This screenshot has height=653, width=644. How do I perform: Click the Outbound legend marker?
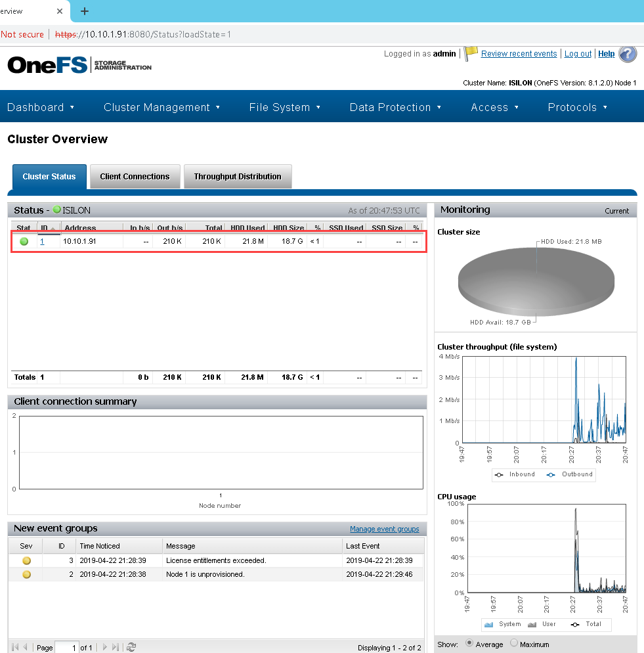551,475
